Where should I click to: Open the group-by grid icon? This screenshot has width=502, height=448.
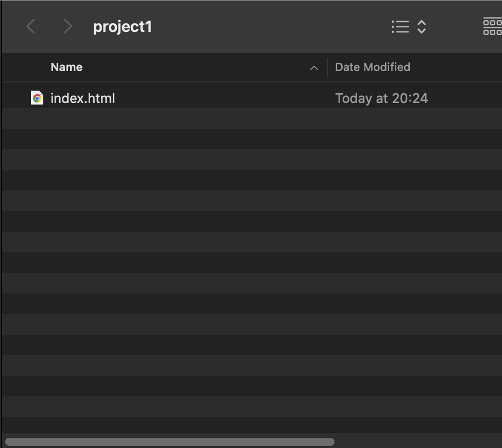492,27
